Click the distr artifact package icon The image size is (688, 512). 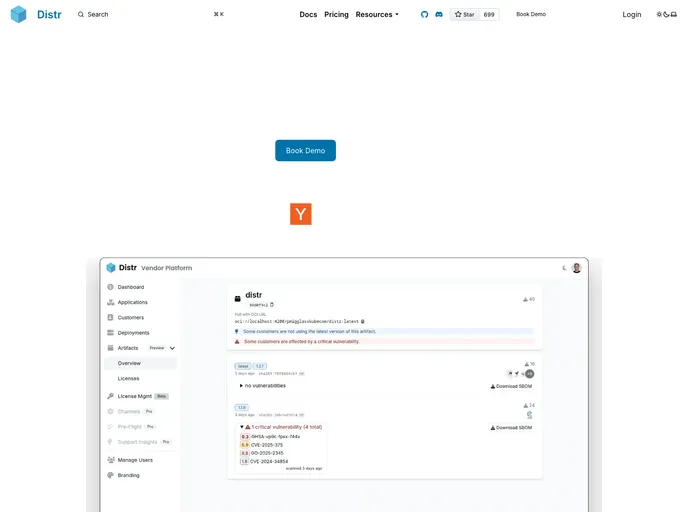coord(237,299)
